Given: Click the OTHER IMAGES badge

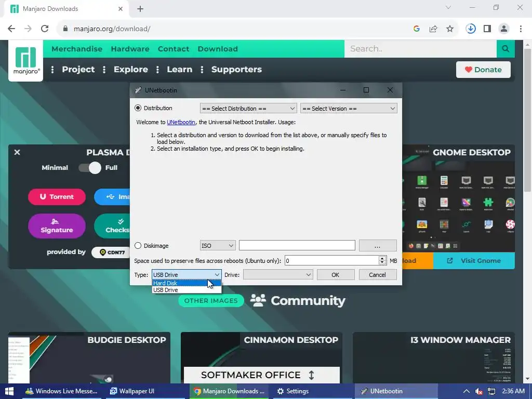Looking at the screenshot, I should click(x=211, y=301).
